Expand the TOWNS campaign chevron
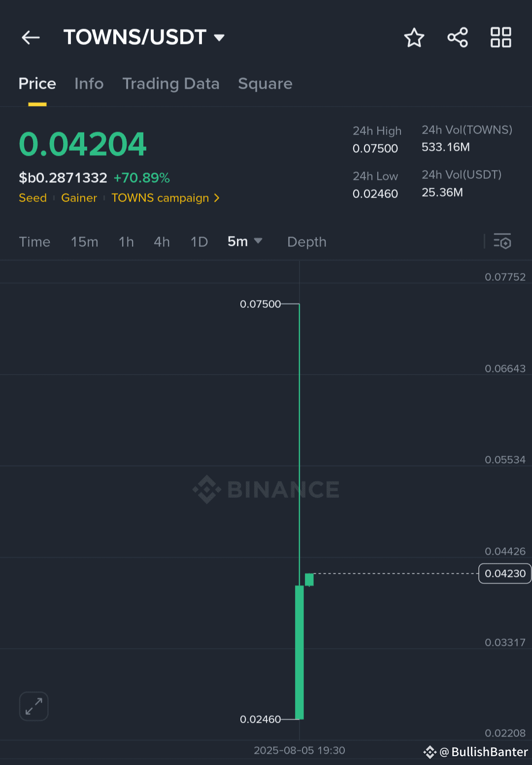The height and width of the screenshot is (765, 532). [217, 198]
